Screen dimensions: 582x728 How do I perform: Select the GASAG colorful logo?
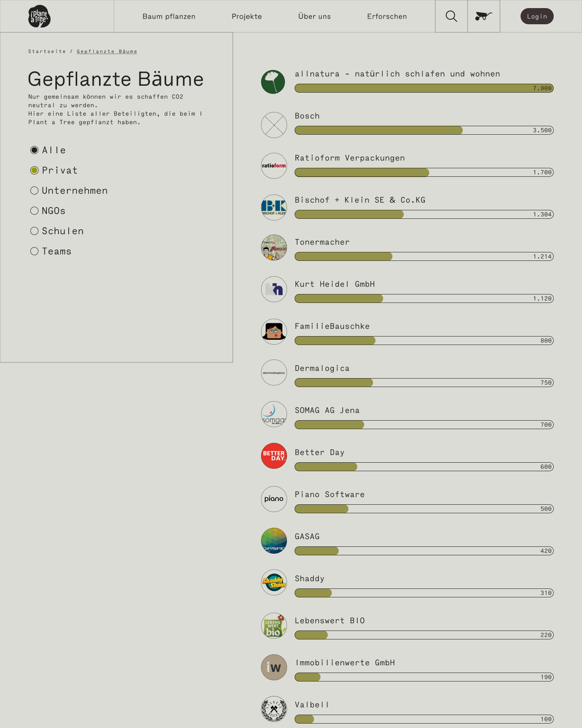pyautogui.click(x=274, y=541)
